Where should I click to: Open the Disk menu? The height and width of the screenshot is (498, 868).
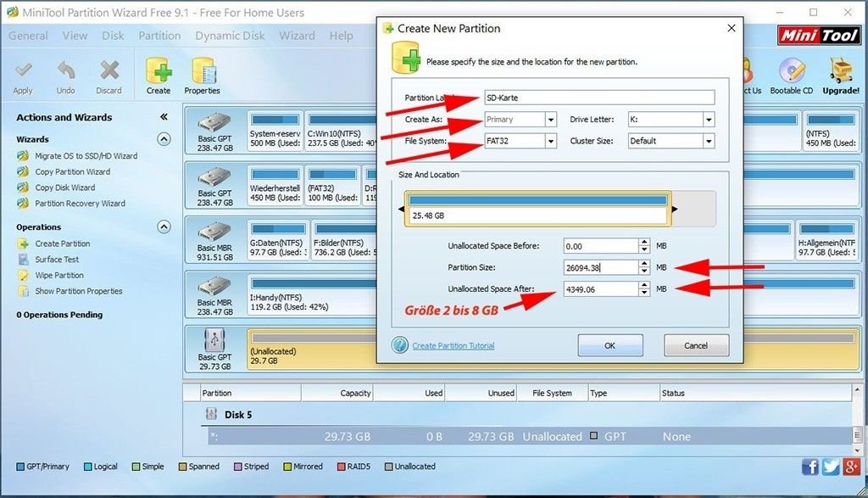pos(113,36)
